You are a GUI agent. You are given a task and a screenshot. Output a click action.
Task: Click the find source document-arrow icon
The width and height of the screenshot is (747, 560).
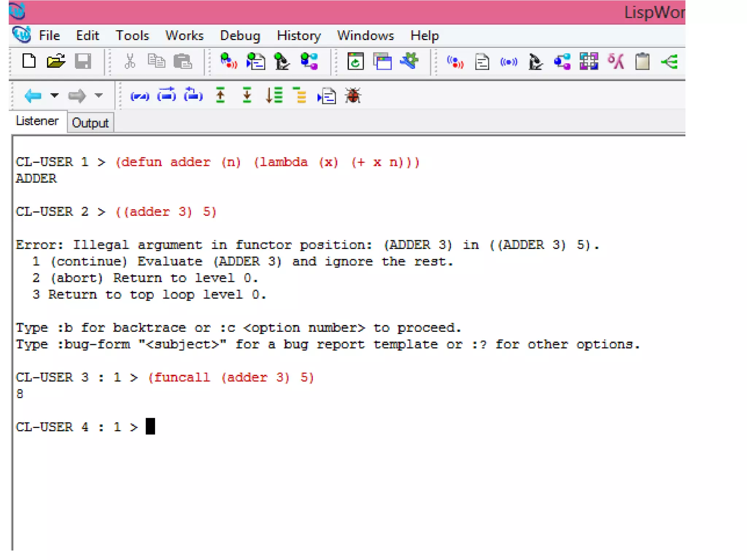326,96
